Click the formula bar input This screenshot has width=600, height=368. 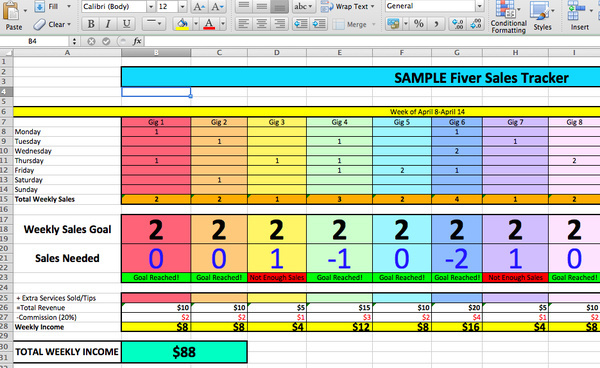[x=372, y=41]
